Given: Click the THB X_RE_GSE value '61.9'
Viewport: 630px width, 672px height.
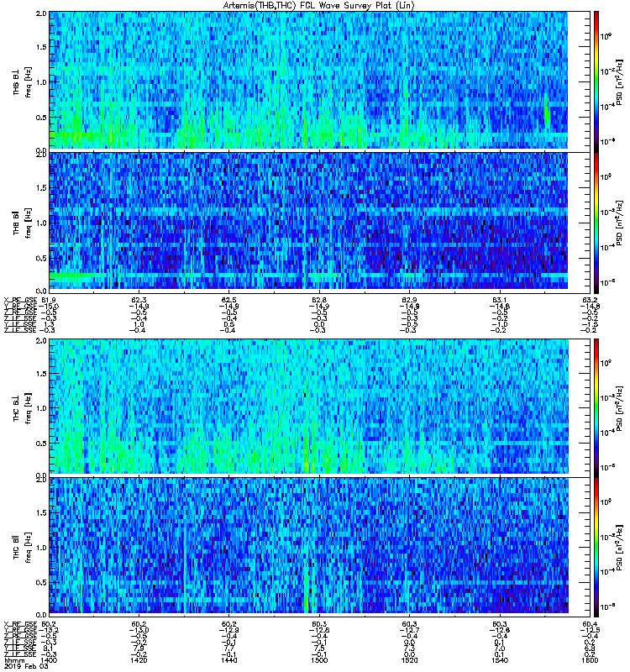Looking at the screenshot, I should 50,300.
